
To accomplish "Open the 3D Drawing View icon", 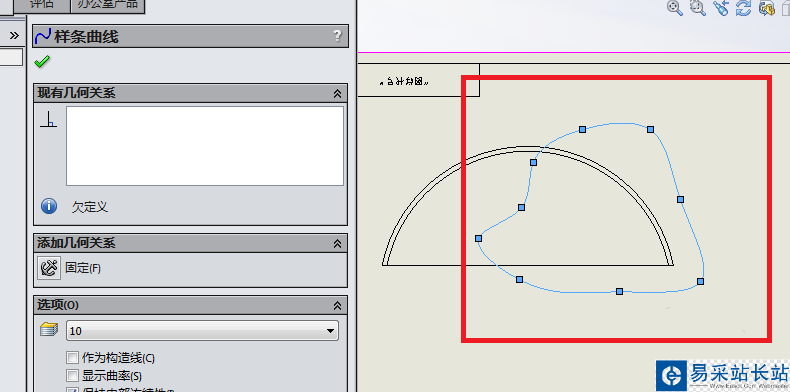I will click(x=766, y=8).
